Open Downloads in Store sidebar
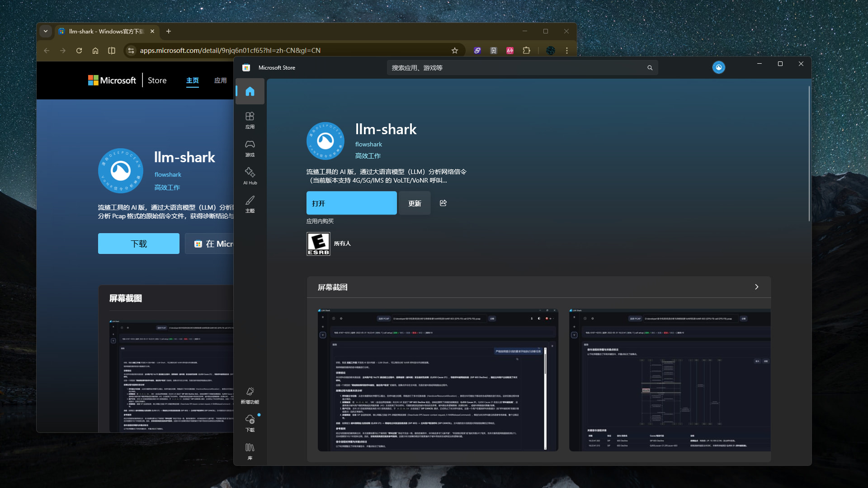 [250, 423]
